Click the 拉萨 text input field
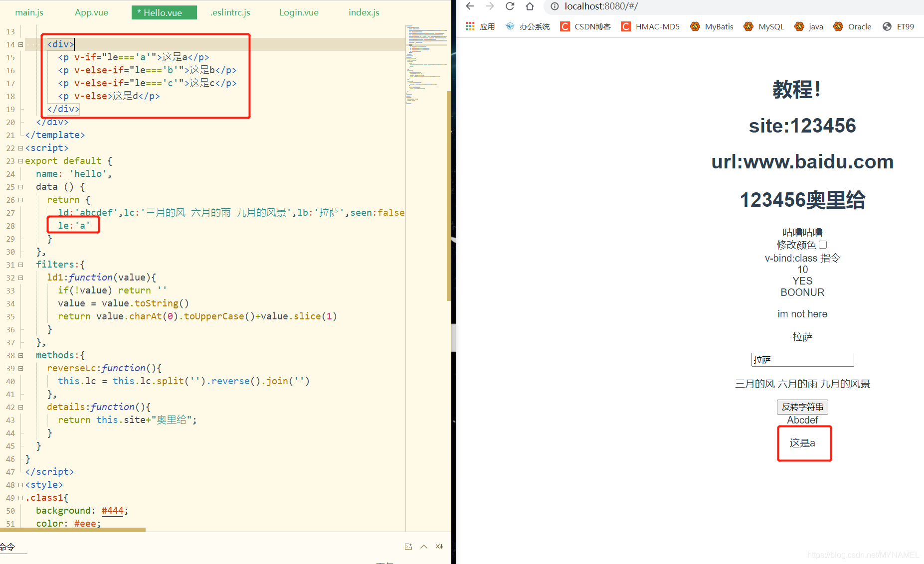924x564 pixels. coord(802,360)
